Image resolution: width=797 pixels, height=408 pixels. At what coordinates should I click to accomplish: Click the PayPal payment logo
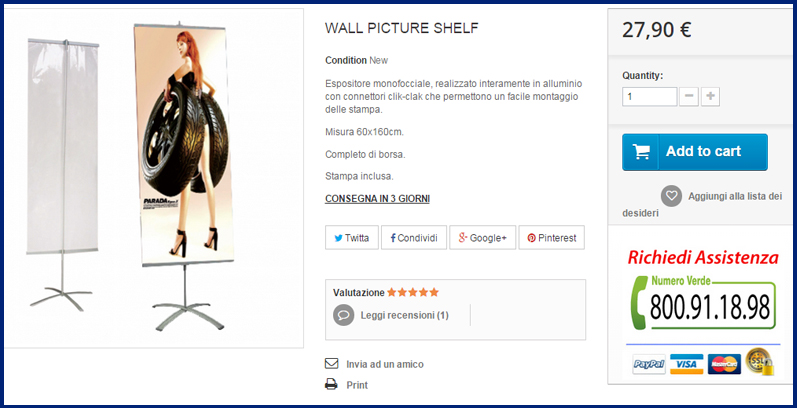(649, 364)
